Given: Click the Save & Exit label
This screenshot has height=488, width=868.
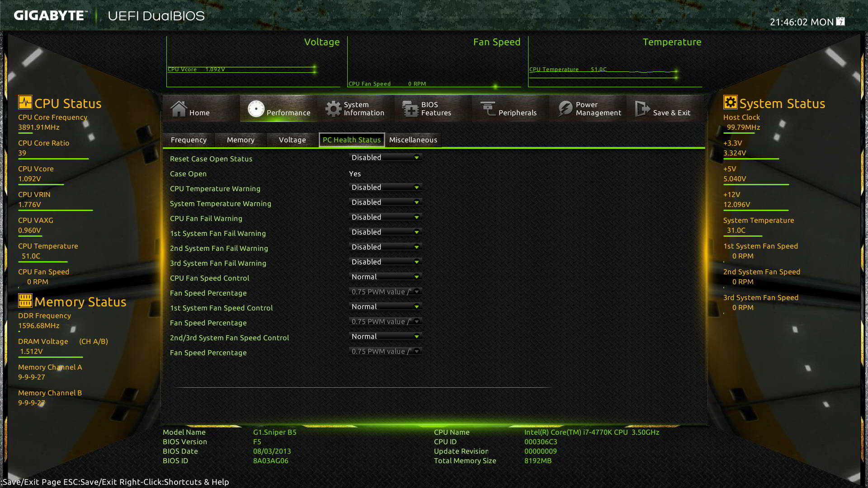Looking at the screenshot, I should 671,113.
